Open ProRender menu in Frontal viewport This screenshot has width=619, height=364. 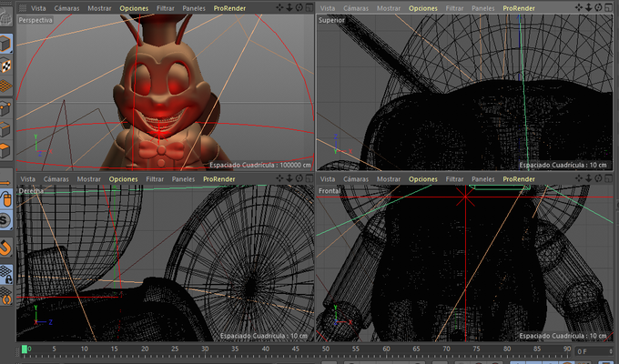coord(519,179)
